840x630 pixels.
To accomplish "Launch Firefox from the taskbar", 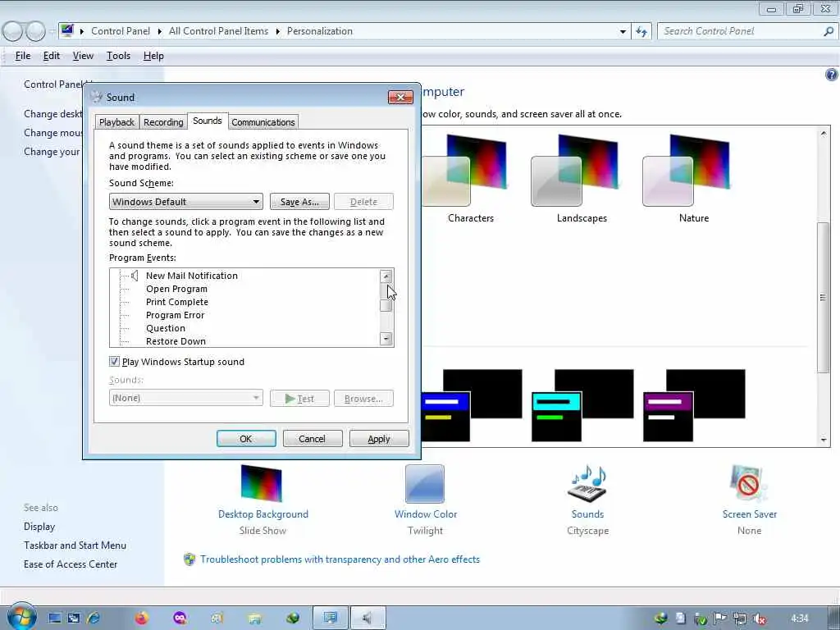I will [x=141, y=619].
